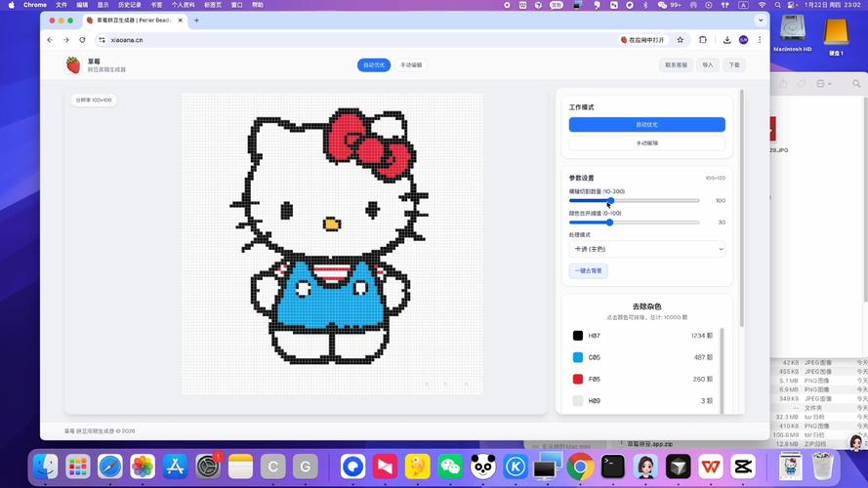Image resolution: width=868 pixels, height=488 pixels.
Task: Click the '1234' bead count for H07
Action: 701,336
